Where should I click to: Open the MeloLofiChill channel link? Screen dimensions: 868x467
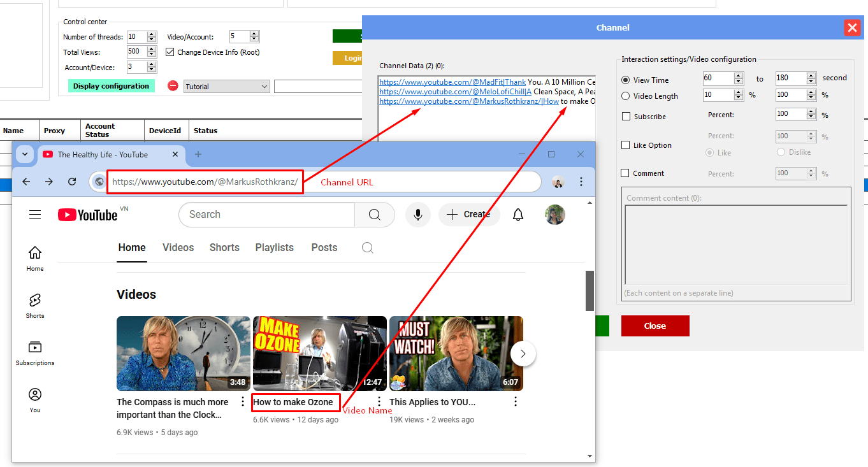[456, 92]
